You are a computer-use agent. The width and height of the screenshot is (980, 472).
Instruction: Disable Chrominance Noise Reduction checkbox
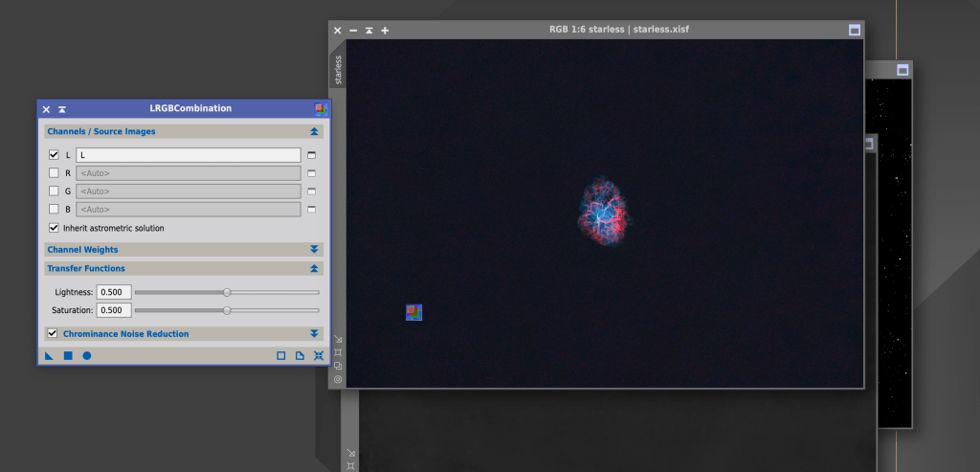[x=53, y=333]
